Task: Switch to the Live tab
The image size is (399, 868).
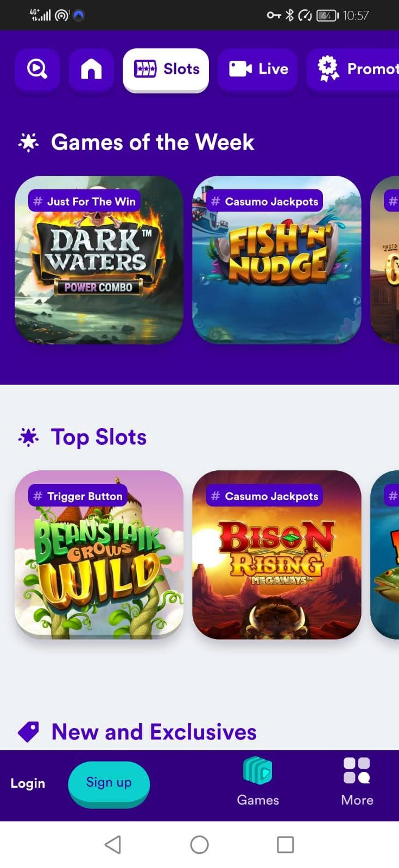Action: (258, 69)
